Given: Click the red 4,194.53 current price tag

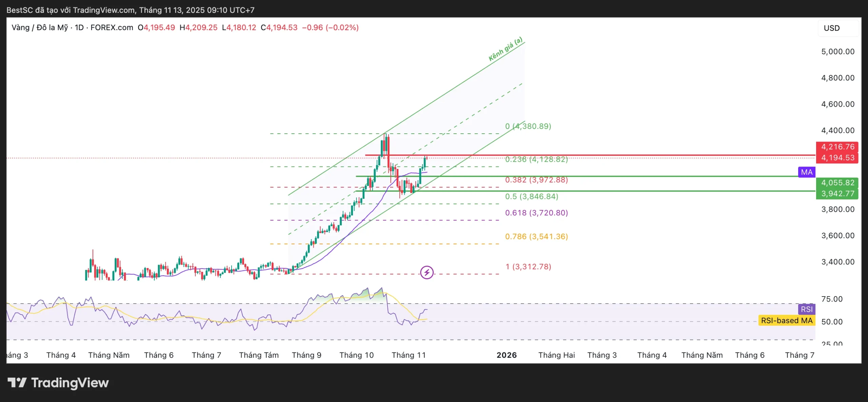Looking at the screenshot, I should [837, 158].
